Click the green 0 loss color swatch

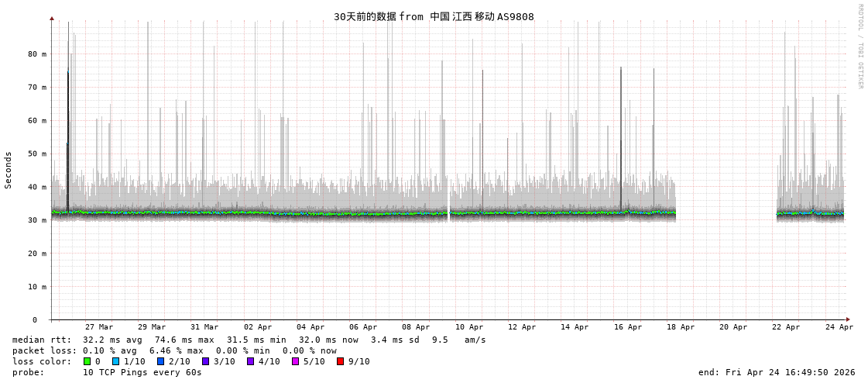tap(87, 361)
